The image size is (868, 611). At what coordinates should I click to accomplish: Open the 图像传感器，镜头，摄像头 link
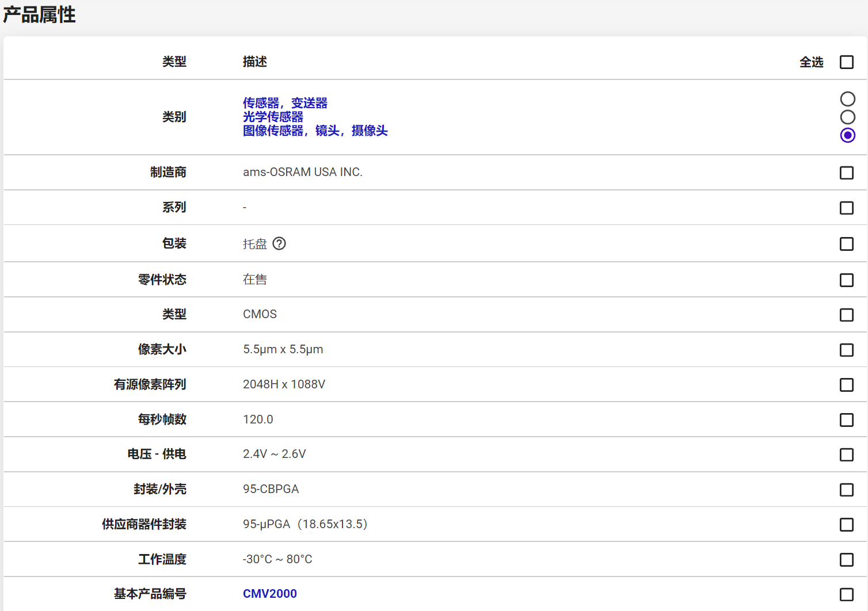pos(315,131)
